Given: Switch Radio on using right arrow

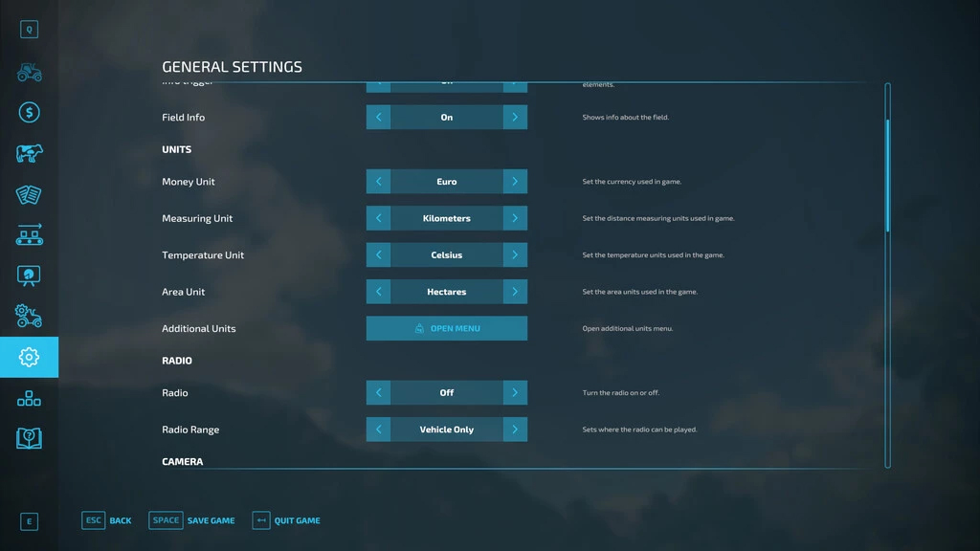Looking at the screenshot, I should pyautogui.click(x=515, y=393).
